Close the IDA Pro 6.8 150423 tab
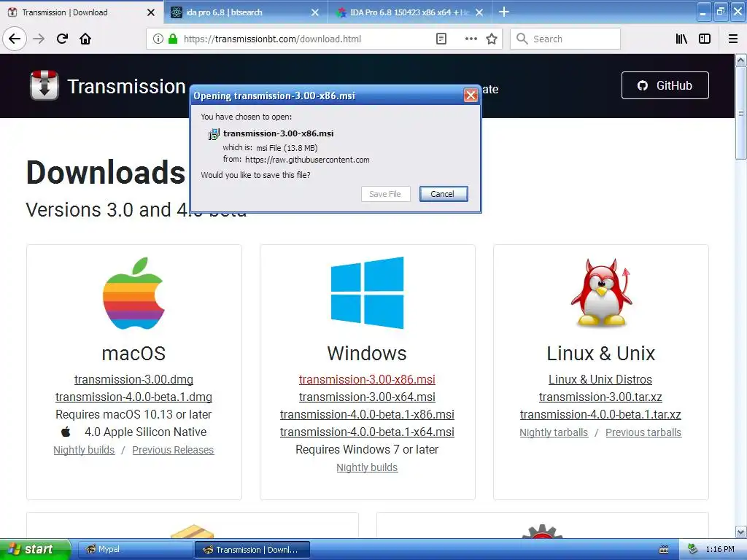This screenshot has height=560, width=747. 479,12
